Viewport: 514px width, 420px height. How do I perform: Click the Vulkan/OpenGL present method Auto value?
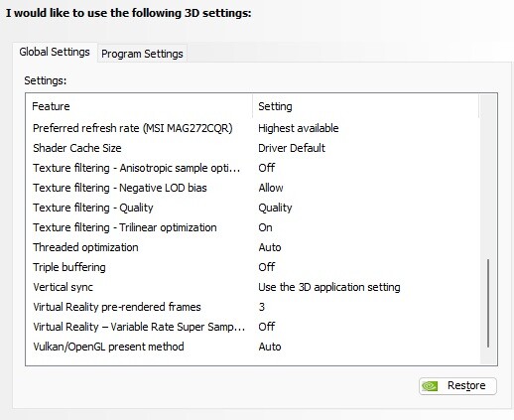tap(270, 347)
